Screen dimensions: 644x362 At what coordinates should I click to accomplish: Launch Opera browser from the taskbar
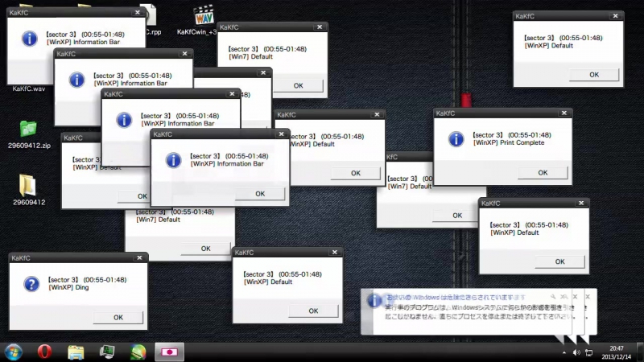(x=44, y=352)
